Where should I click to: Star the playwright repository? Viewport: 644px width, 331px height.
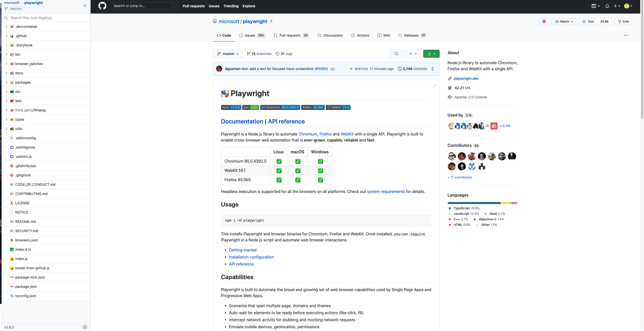pos(588,22)
